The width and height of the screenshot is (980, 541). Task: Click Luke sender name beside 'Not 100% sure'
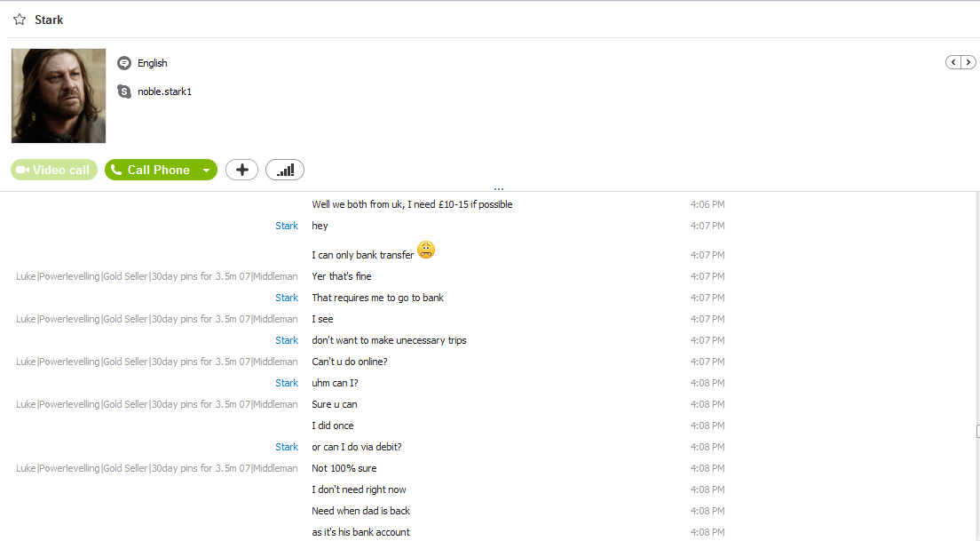[157, 468]
